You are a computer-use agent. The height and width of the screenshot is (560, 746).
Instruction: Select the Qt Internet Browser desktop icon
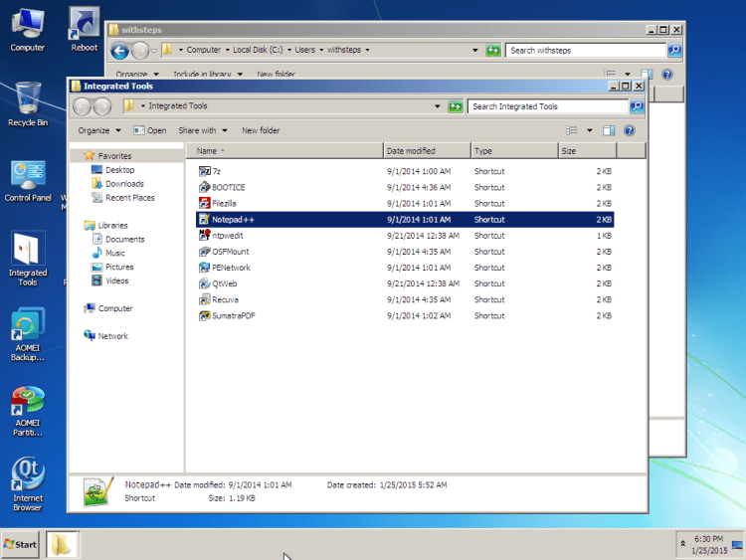(x=28, y=484)
